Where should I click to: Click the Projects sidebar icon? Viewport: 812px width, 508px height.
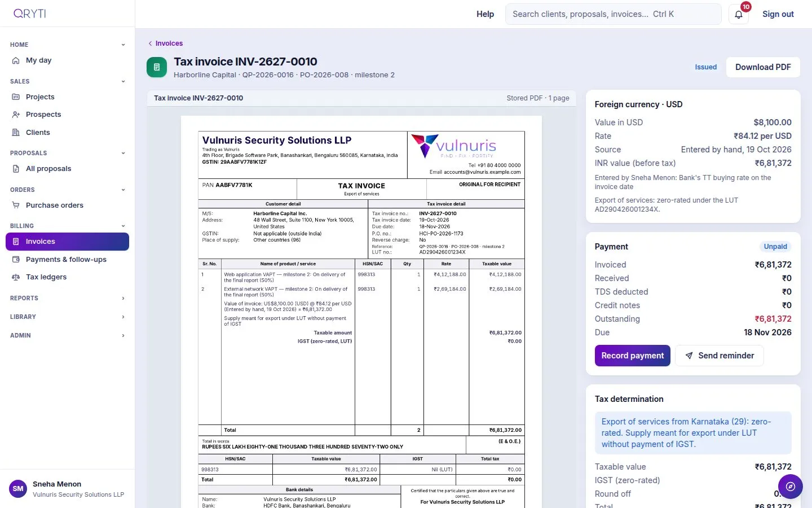click(x=16, y=97)
